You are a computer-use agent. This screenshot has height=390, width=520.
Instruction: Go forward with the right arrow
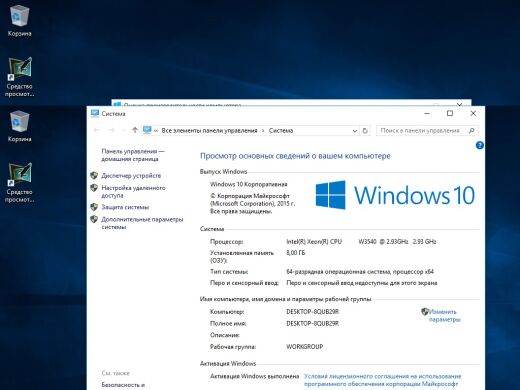tap(112, 130)
